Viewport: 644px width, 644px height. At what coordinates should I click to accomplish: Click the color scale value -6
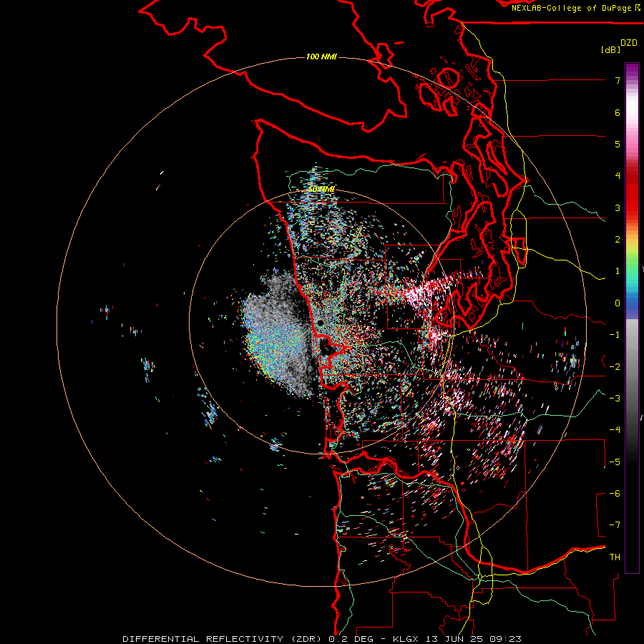pos(615,494)
